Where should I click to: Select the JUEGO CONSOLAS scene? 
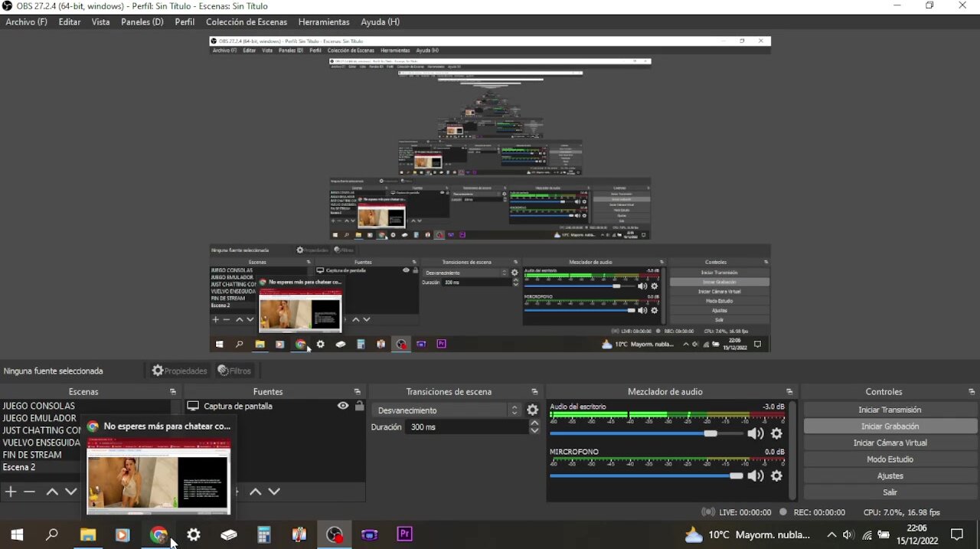tap(39, 406)
